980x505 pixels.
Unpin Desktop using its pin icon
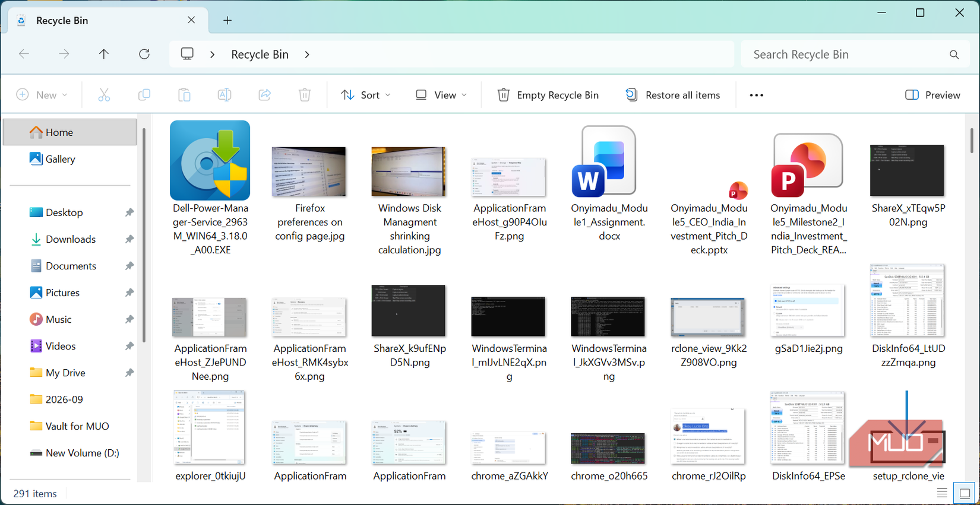tap(129, 212)
